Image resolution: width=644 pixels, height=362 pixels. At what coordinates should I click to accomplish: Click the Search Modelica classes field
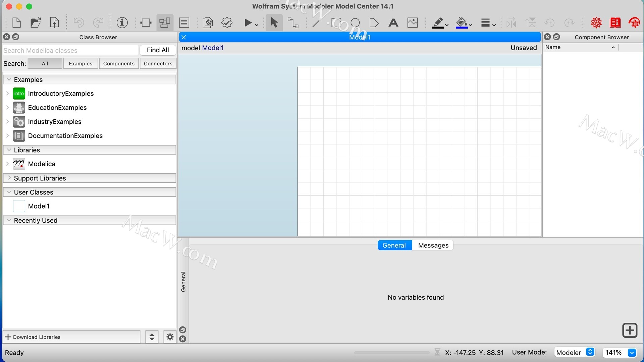coord(70,50)
